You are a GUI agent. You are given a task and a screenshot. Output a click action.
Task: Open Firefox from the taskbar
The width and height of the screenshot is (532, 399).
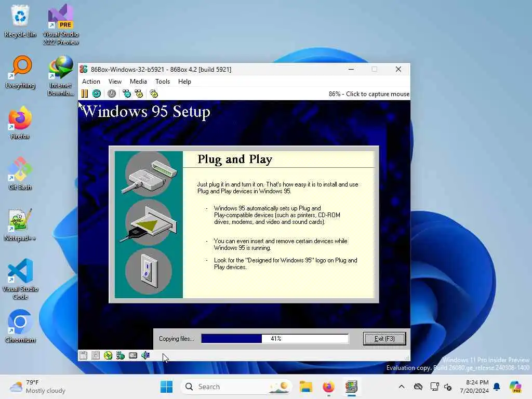328,387
